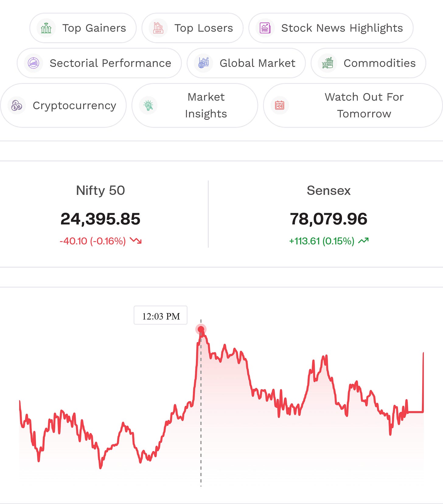Click the Top Gainers crown chart icon
443x504 pixels.
(46, 28)
